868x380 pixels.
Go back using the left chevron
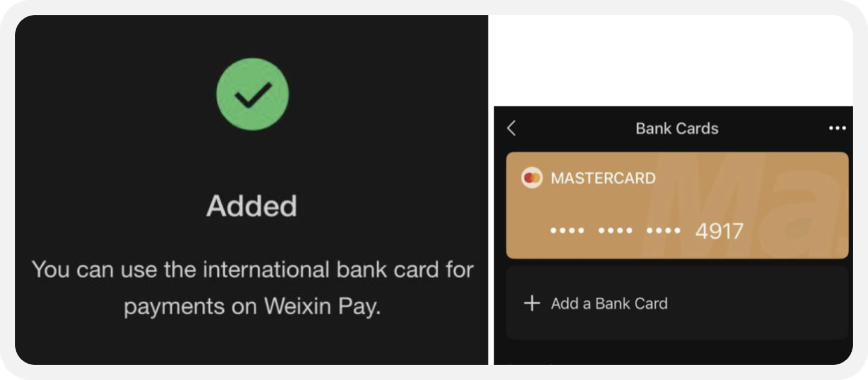511,128
